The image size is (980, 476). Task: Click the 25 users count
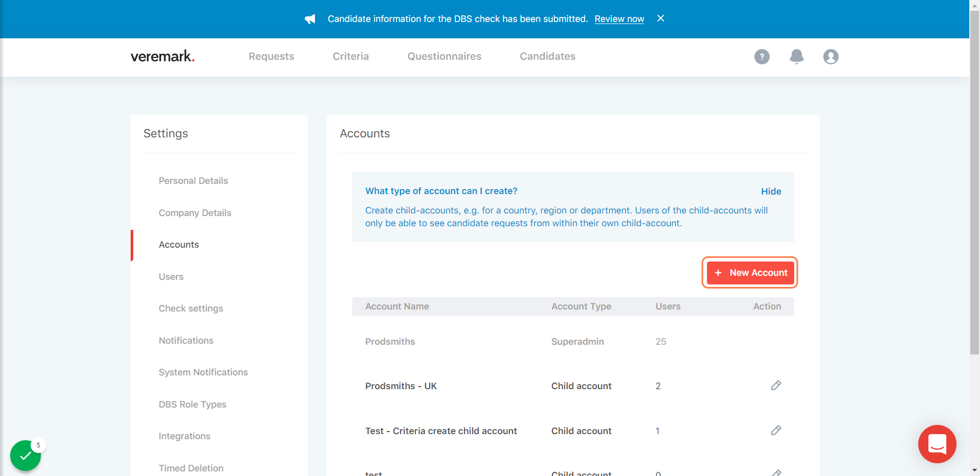point(660,342)
